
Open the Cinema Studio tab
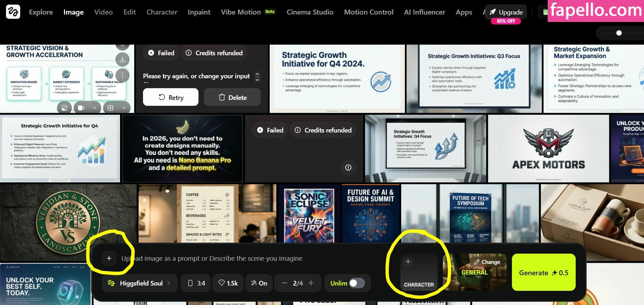click(310, 12)
